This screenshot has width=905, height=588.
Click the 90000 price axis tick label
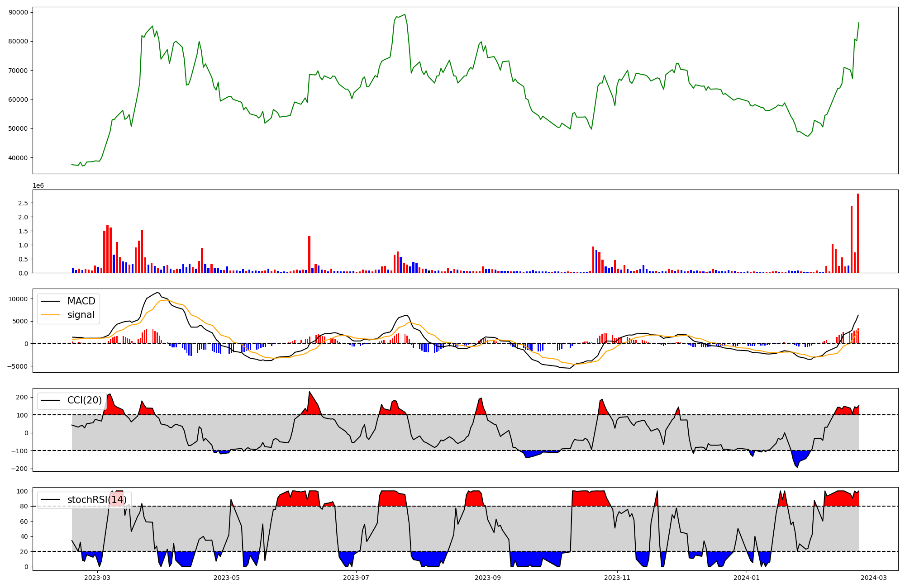click(x=18, y=12)
